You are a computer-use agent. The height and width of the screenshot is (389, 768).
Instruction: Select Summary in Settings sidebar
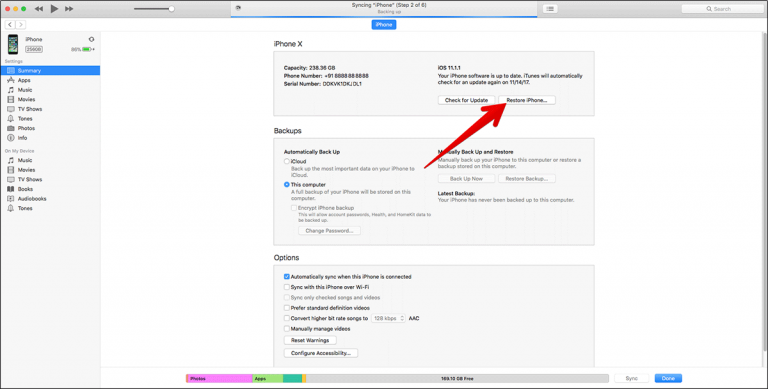click(x=50, y=71)
